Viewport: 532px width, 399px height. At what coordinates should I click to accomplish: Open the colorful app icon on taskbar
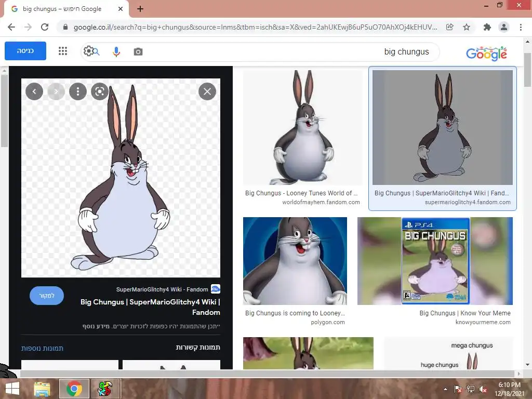105,389
